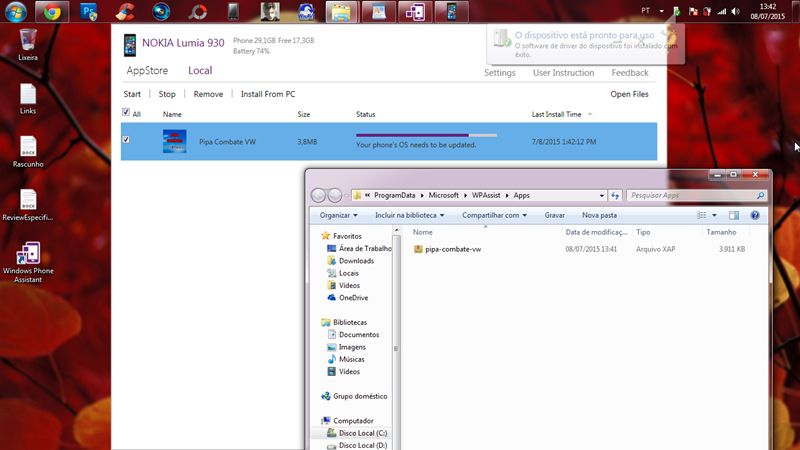Viewport: 800px width, 450px height.
Task: Open Explorer help icon
Action: pyautogui.click(x=755, y=215)
